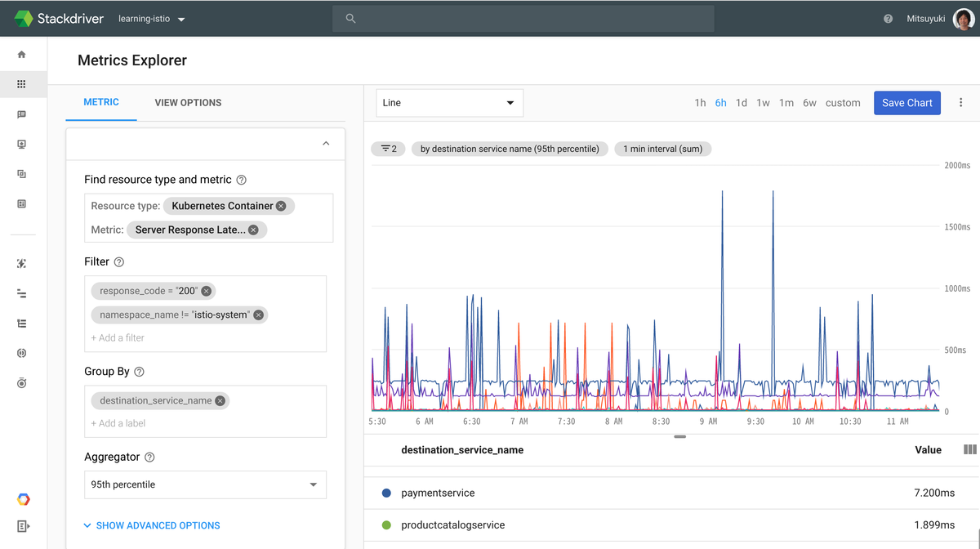Open the Debug sidebar icon
The image size is (980, 549).
tap(22, 263)
